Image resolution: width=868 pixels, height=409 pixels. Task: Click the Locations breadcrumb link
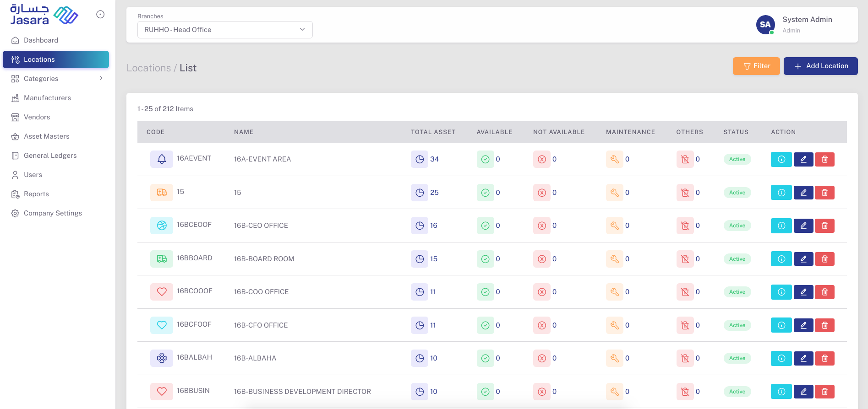148,68
